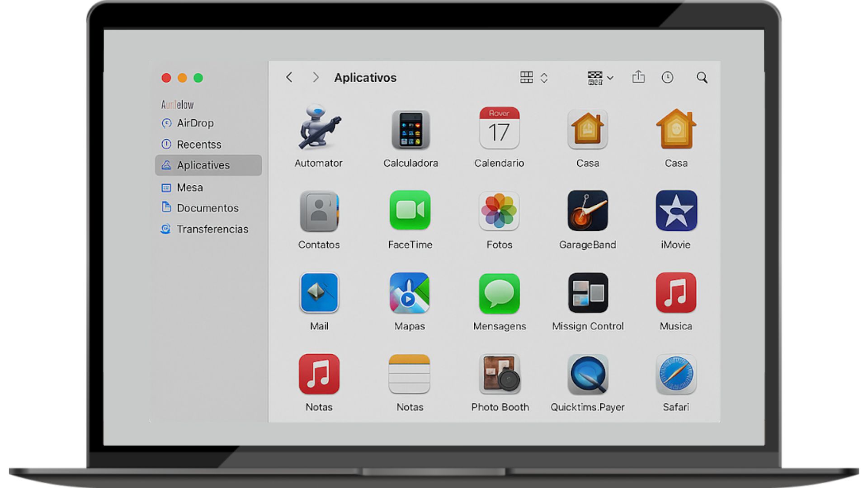This screenshot has height=488, width=868.
Task: Go back with the left chevron
Action: click(x=289, y=77)
